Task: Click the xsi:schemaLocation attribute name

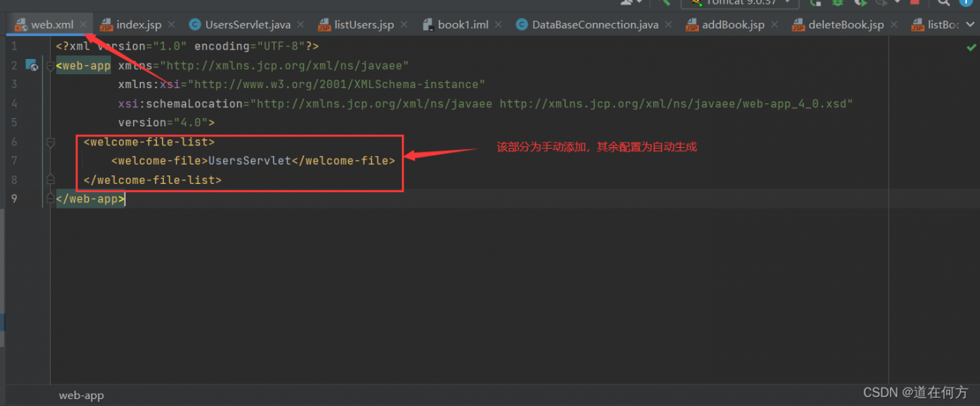Action: click(180, 103)
